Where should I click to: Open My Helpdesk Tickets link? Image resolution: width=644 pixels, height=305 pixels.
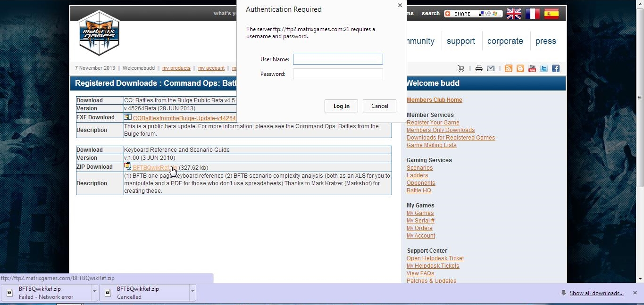click(x=433, y=266)
